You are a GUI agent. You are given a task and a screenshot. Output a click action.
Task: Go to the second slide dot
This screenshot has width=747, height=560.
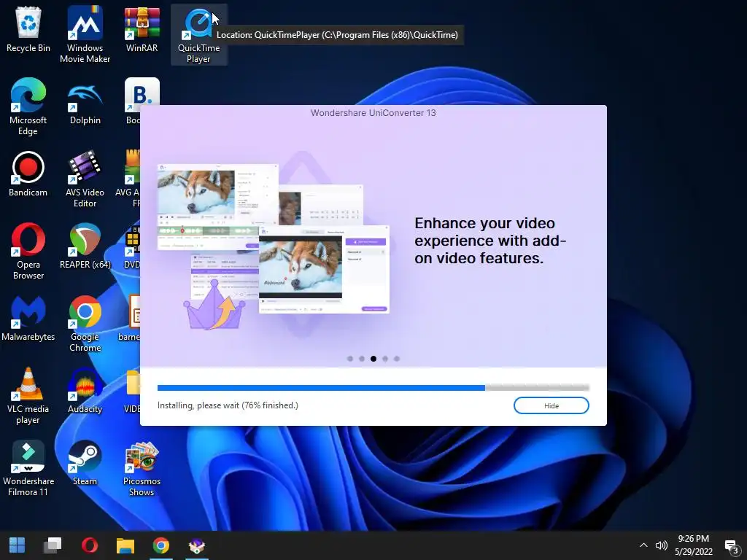362,359
